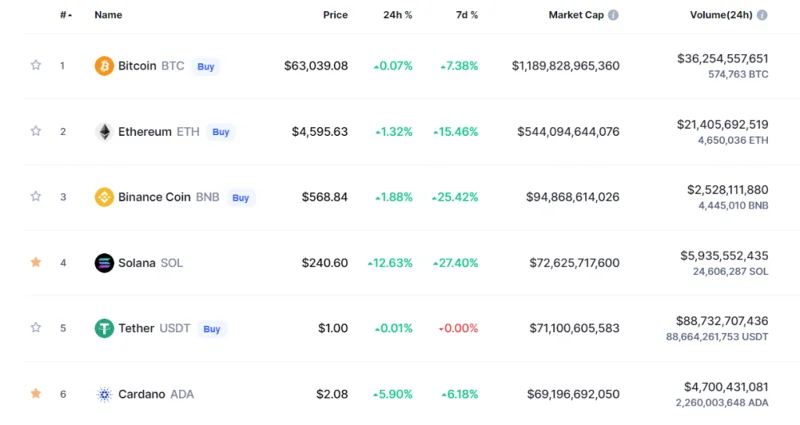Viewport: 800px width, 425px height.
Task: Sort the table by rank # column
Action: coord(66,15)
